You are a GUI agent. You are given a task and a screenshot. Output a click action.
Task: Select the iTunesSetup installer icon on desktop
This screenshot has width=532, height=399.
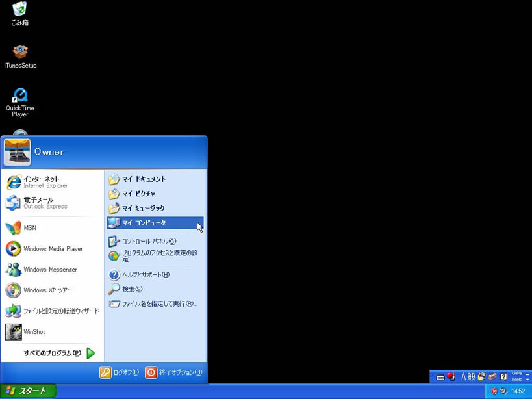coord(20,57)
